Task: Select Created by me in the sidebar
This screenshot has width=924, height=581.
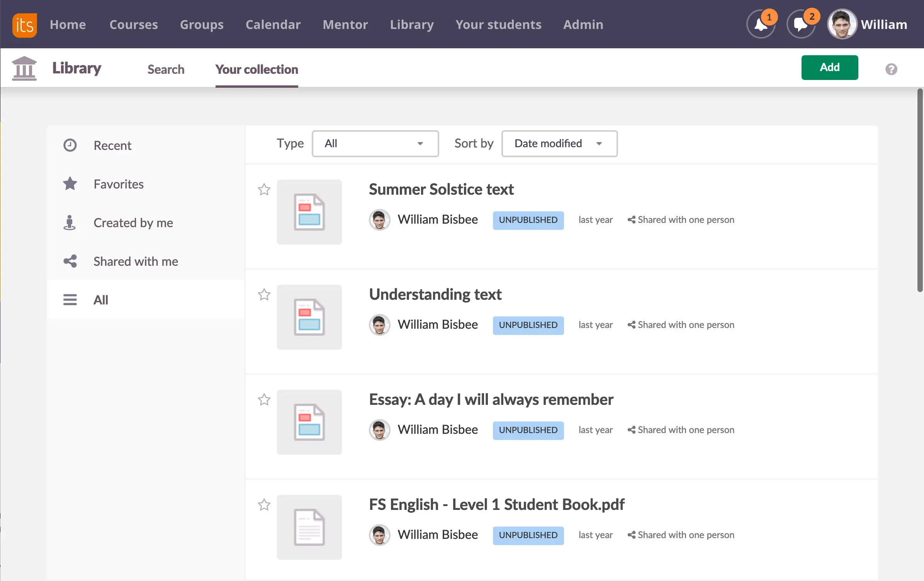Action: click(133, 223)
